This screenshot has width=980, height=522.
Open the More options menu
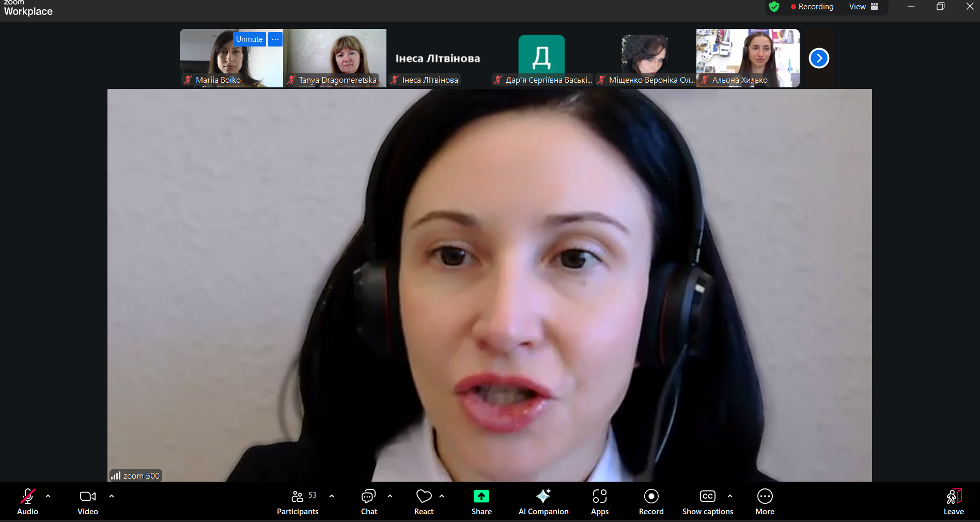tap(765, 502)
